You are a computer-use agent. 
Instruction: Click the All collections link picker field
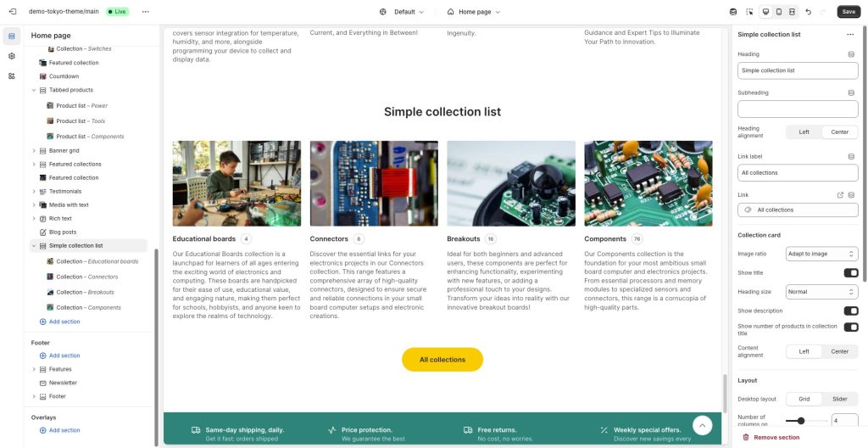point(798,210)
